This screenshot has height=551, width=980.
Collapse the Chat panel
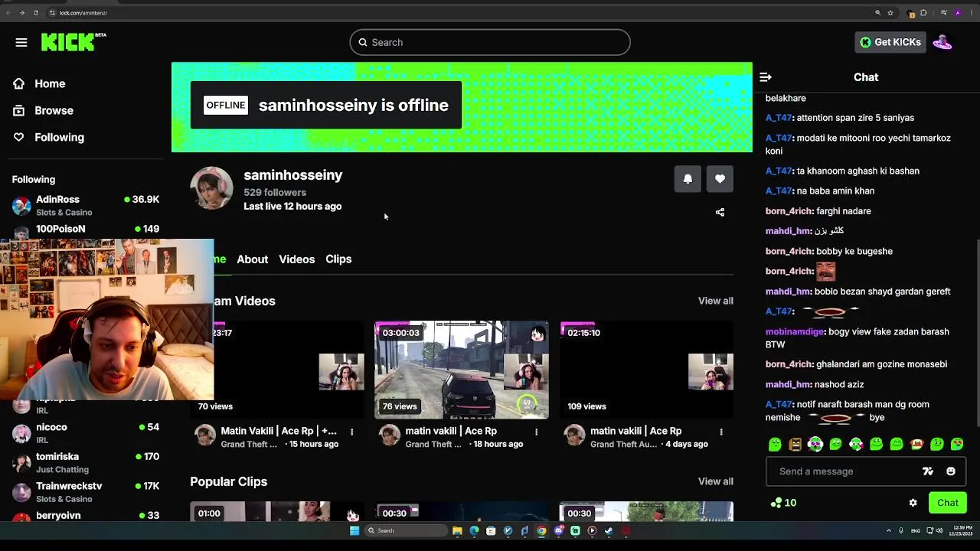(x=765, y=77)
